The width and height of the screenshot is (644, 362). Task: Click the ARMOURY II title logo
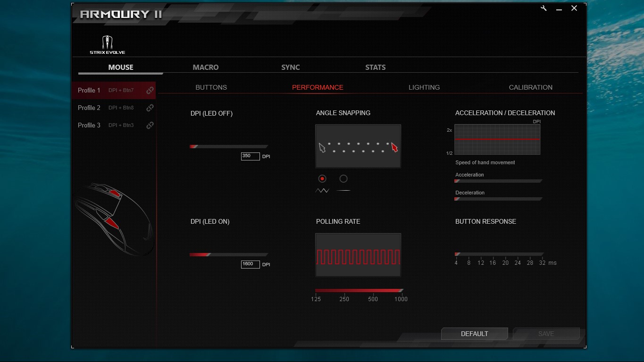121,14
